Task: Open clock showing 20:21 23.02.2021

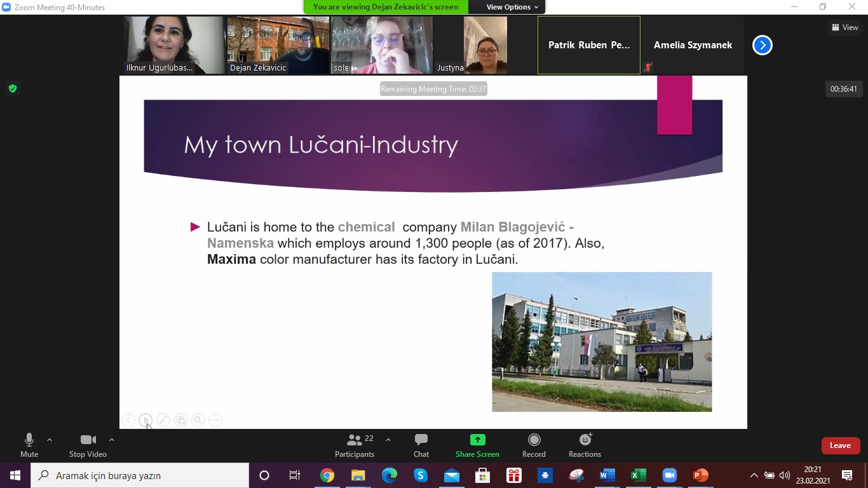Action: click(x=813, y=475)
